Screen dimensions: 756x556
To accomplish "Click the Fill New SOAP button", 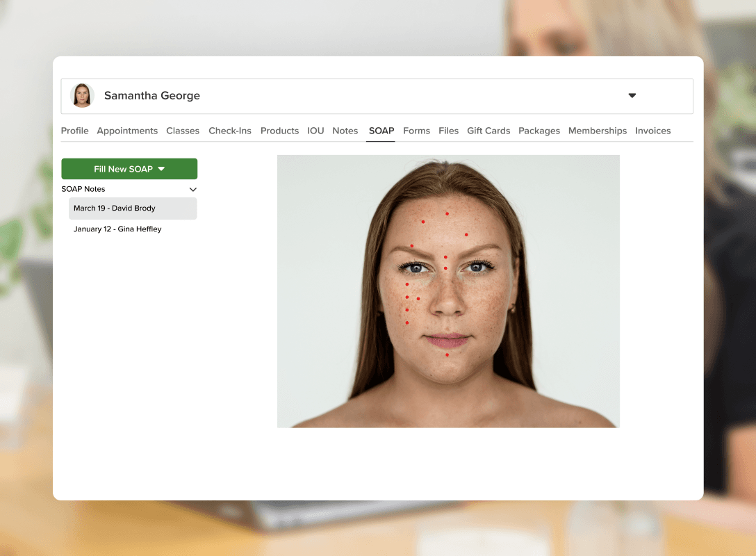I will [129, 169].
